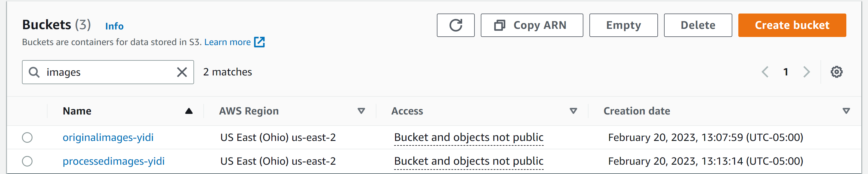Go to next page with right chevron
Viewport: 868px width, 174px height.
(x=806, y=71)
